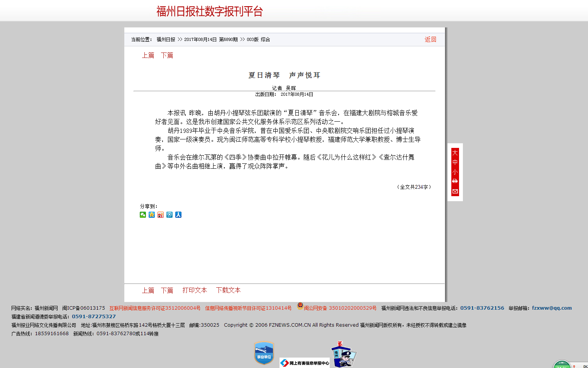
Task: Click the envelope email icon in sidebar
Action: (455, 192)
